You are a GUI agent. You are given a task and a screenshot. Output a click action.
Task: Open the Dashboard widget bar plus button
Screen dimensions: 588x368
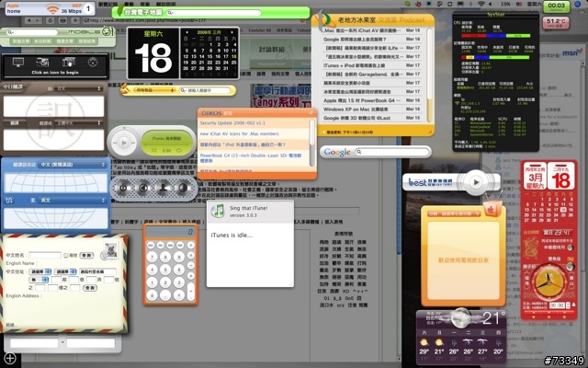point(10,358)
